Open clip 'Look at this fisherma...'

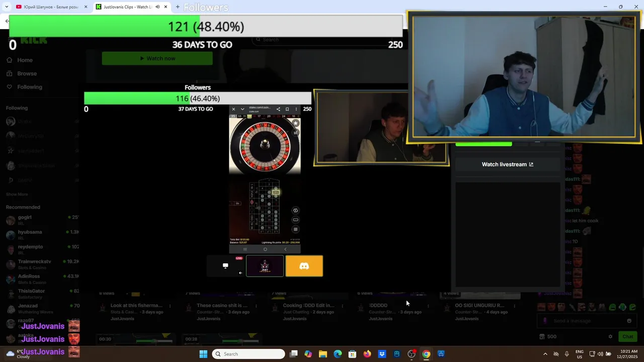[x=136, y=305]
